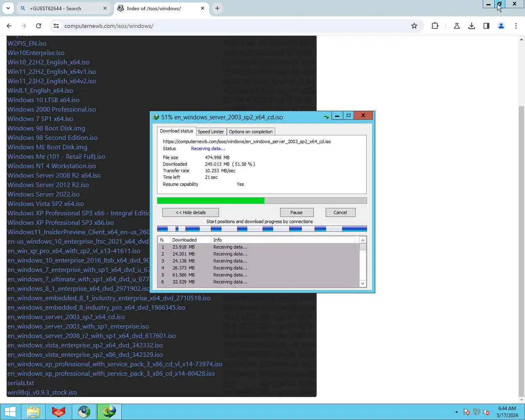This screenshot has width=525, height=420.
Task: Show browser downloads tray icon
Action: [472, 26]
